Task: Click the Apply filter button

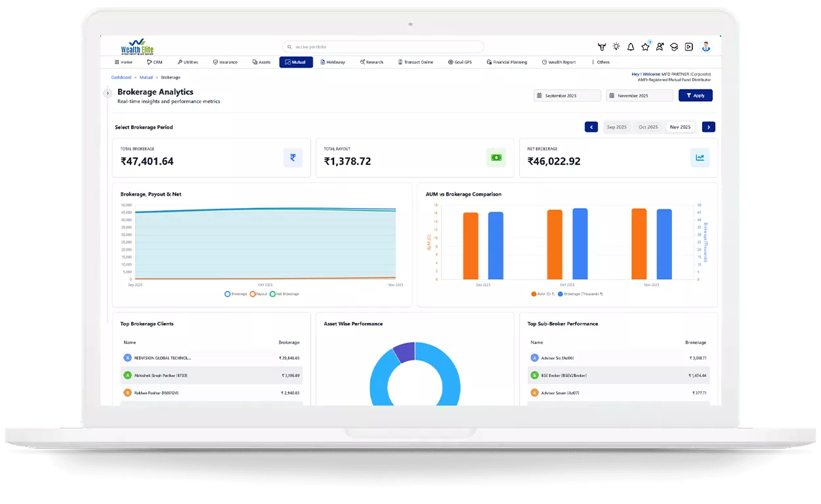Action: (695, 95)
